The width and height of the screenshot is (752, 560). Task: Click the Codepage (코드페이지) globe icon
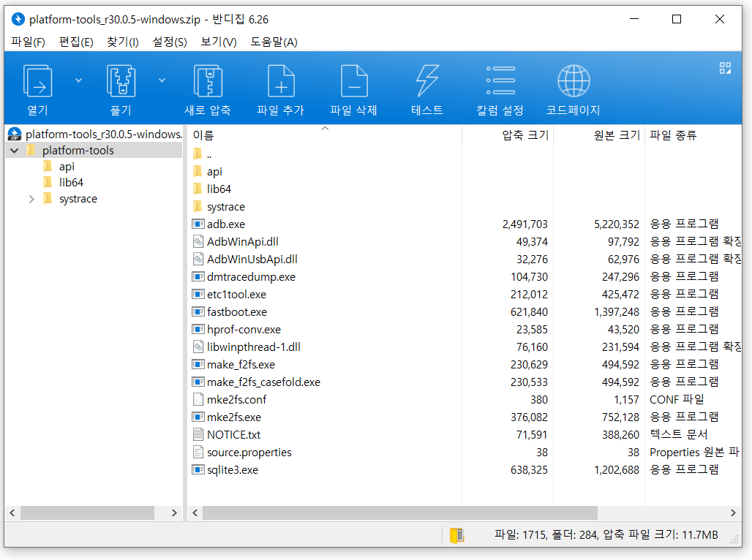[x=574, y=80]
